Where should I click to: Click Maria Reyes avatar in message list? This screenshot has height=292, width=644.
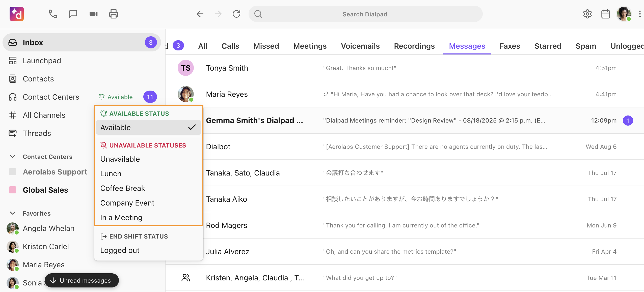[186, 94]
